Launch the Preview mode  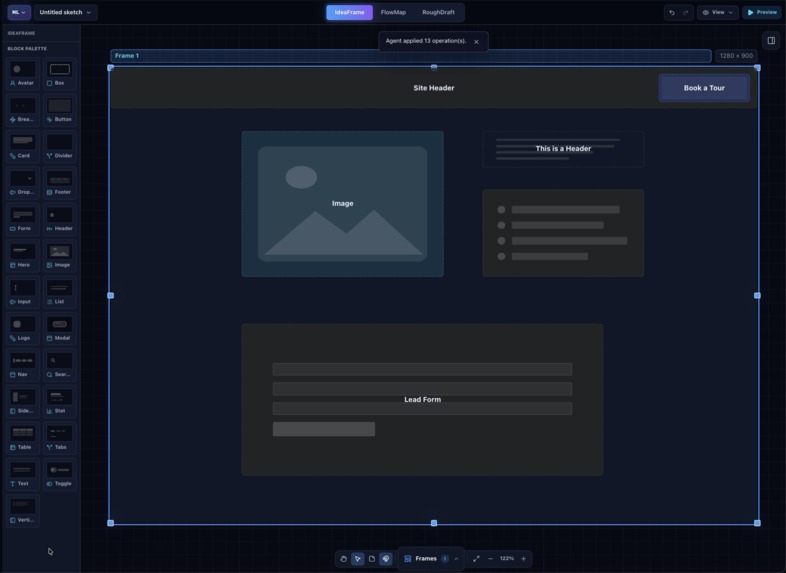click(x=762, y=13)
